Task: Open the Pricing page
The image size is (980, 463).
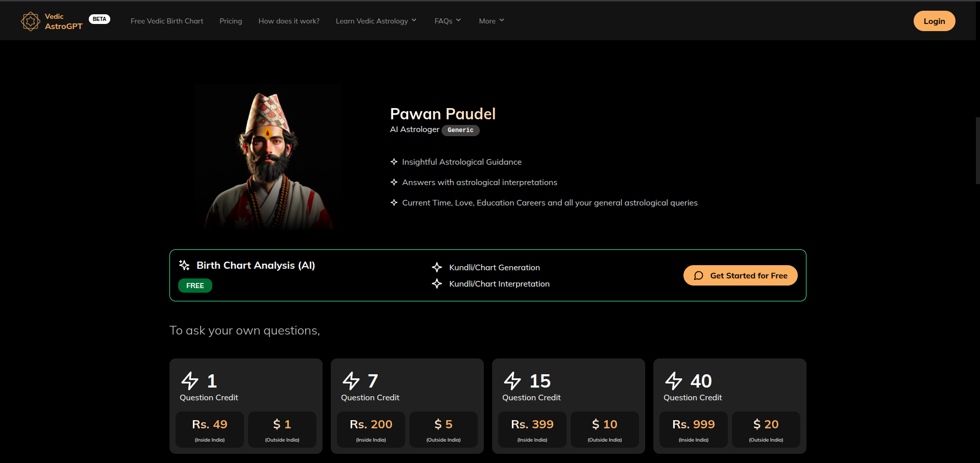Action: click(231, 21)
